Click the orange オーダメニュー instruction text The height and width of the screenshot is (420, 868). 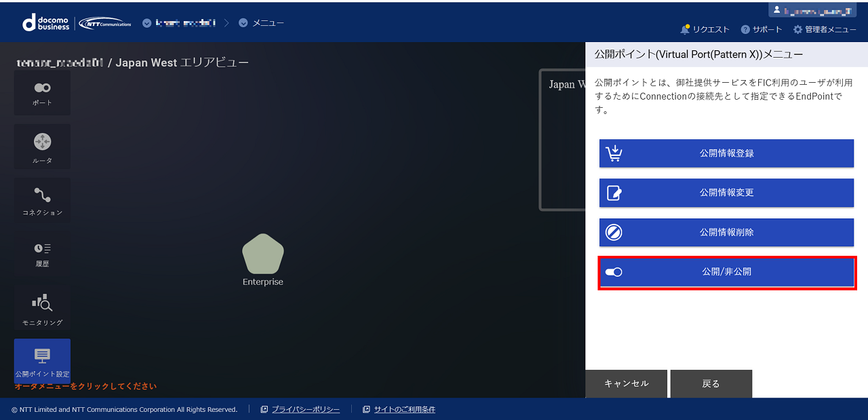click(x=85, y=386)
